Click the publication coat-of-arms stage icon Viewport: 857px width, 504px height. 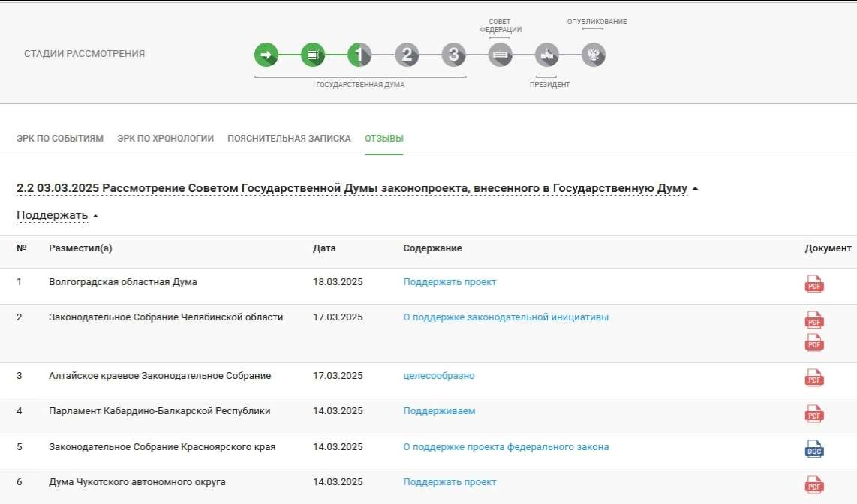[x=594, y=55]
